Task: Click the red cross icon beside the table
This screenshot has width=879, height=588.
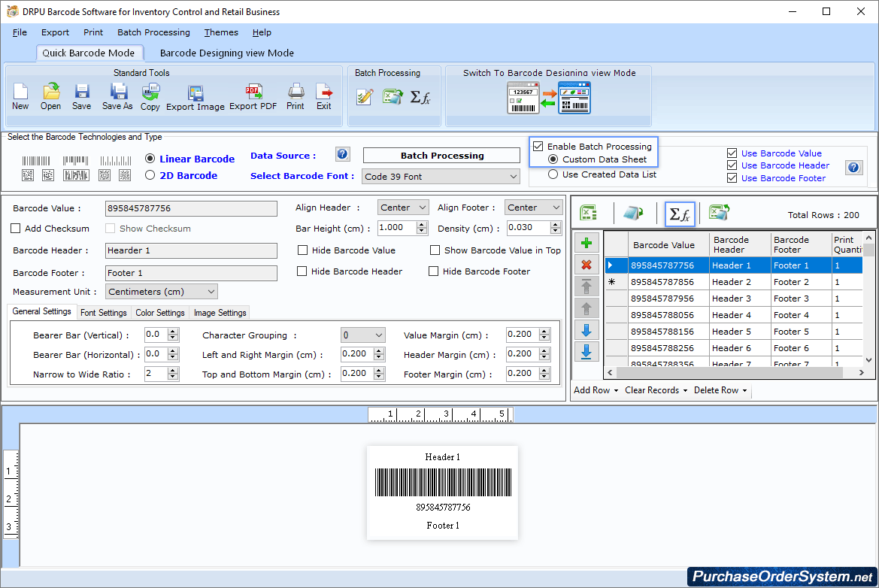Action: tap(587, 264)
